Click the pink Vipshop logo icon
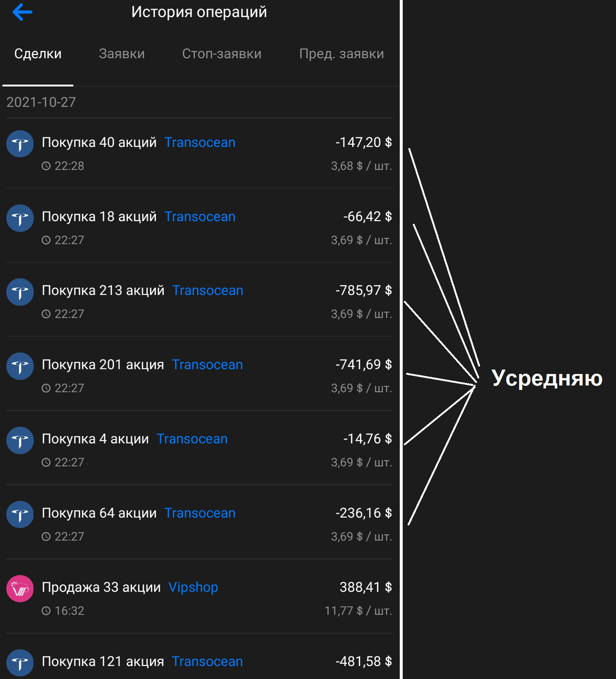The height and width of the screenshot is (679, 616). point(20,588)
